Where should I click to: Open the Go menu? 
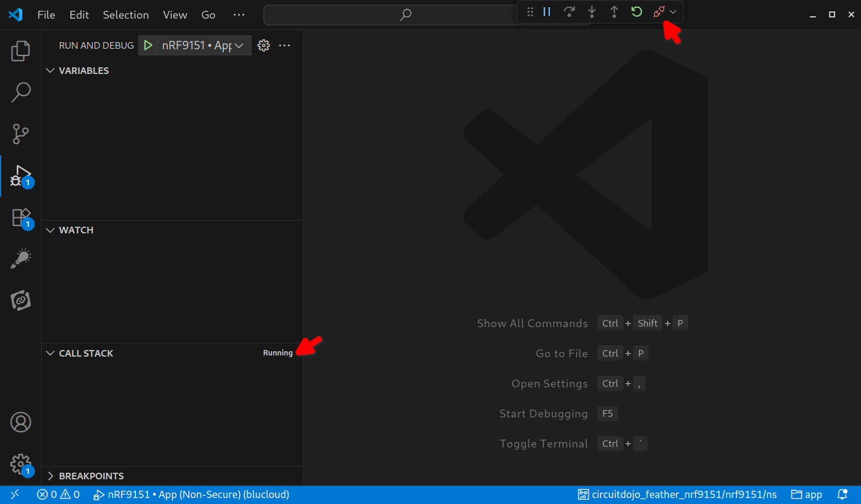(208, 14)
